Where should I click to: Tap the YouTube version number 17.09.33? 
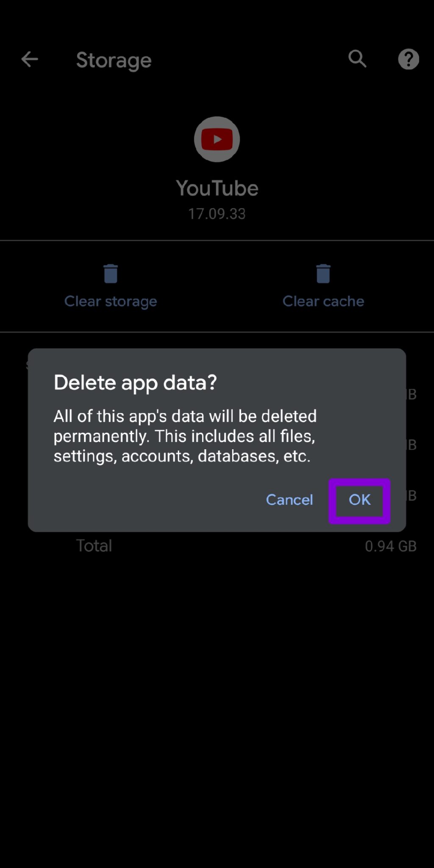pos(217,214)
